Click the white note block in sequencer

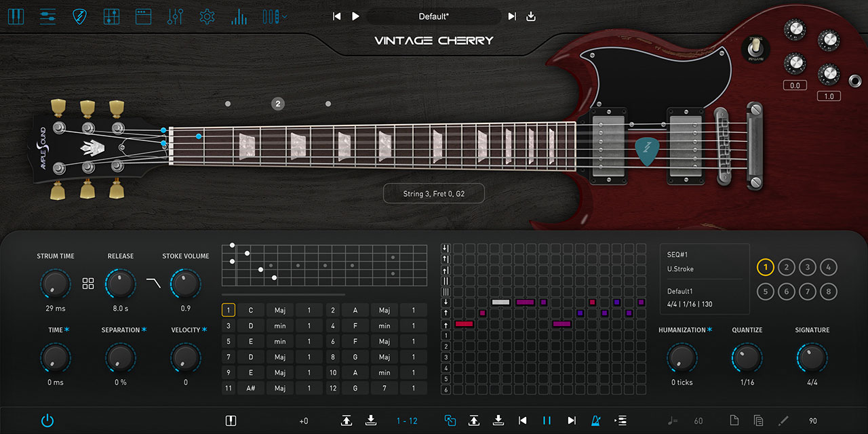[500, 302]
